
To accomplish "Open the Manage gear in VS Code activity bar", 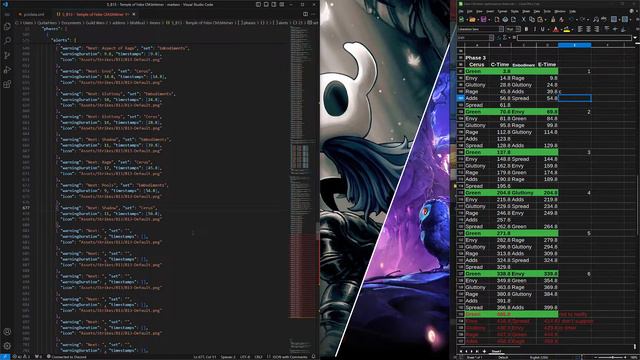I will 7,346.
